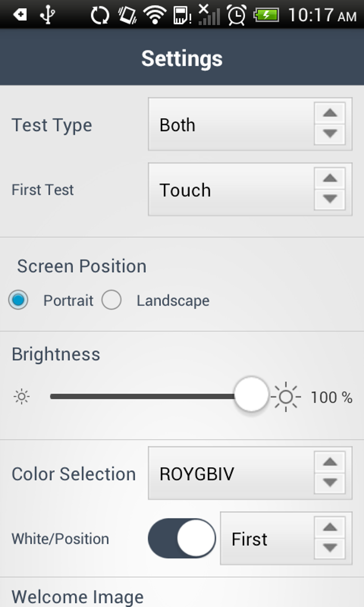Tap the battery charging icon
364x607 pixels.
[x=266, y=15]
